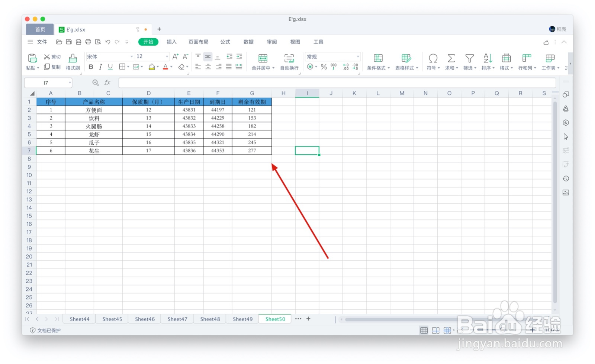Expand the borders dropdown arrow
The image size is (595, 364).
pos(128,67)
